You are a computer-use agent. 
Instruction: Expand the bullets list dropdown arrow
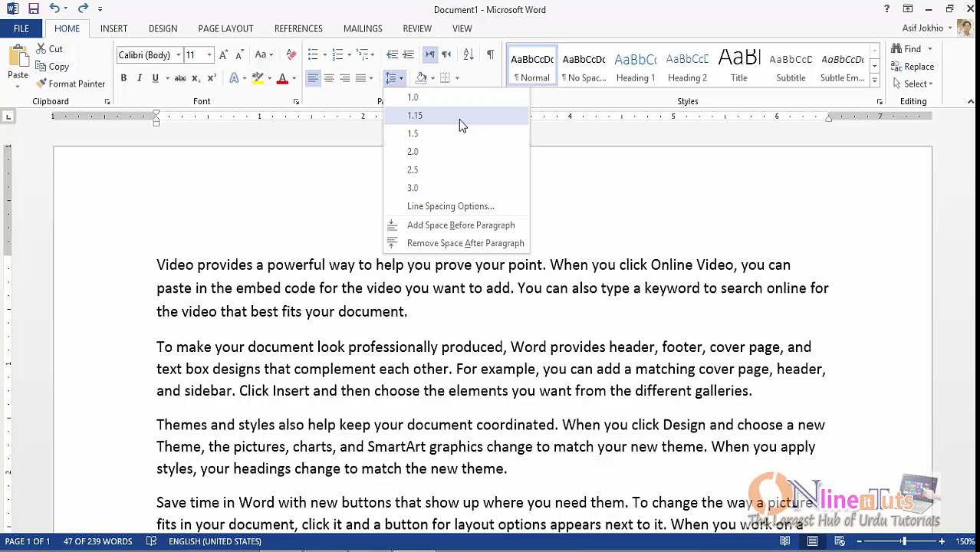point(324,55)
